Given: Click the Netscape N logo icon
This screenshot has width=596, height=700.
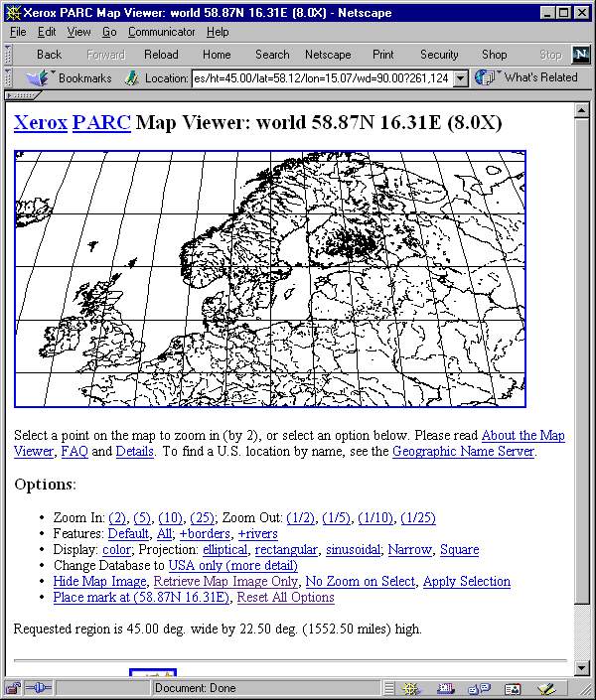Looking at the screenshot, I should click(x=580, y=55).
